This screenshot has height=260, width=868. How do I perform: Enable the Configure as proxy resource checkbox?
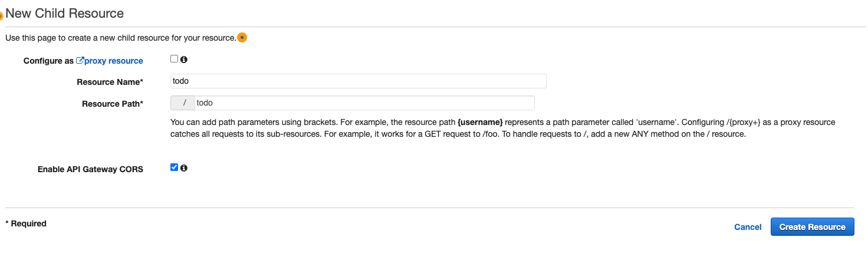[x=174, y=59]
